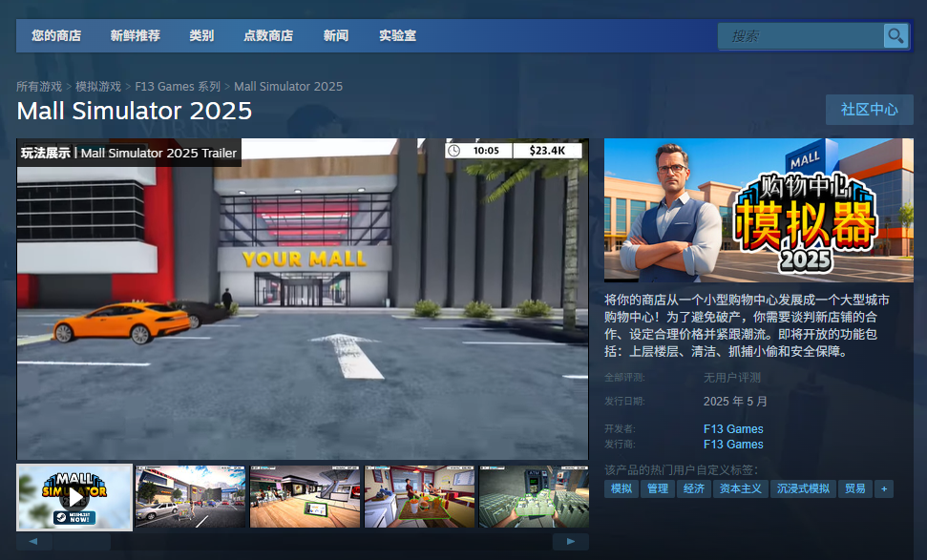This screenshot has height=560, width=927.
Task: Go back using the left carousel arrow
Action: 35,541
